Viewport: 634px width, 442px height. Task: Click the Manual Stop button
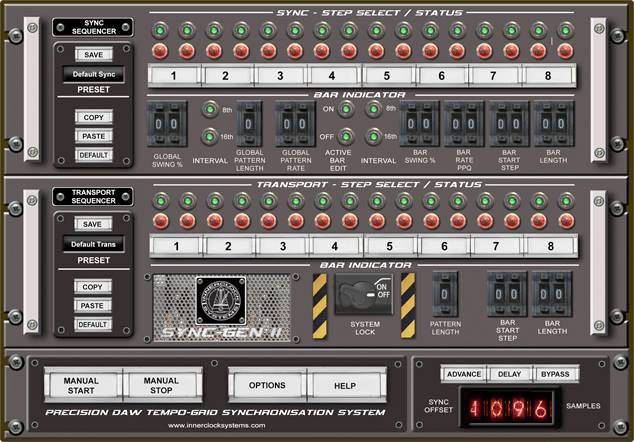tap(162, 385)
